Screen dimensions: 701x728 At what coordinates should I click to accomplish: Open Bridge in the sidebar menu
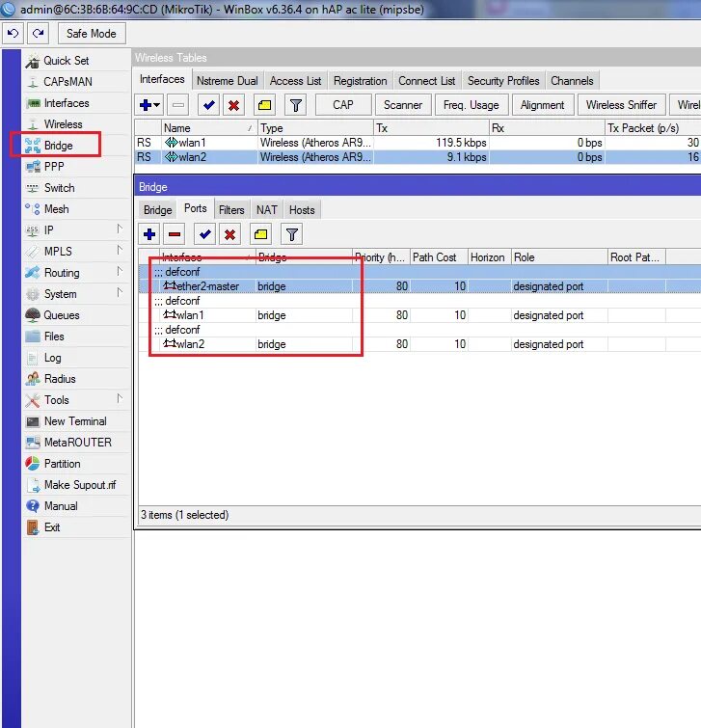click(59, 146)
